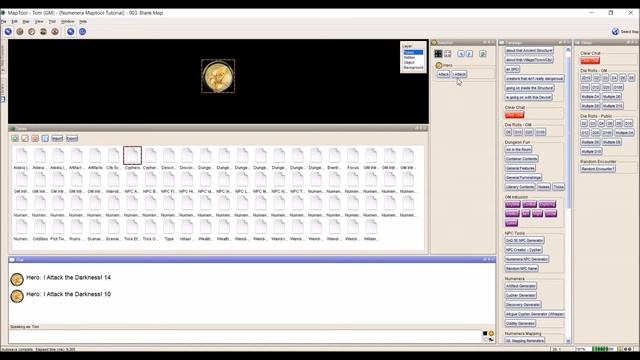
Task: Click 'about that Ancient Structure' macro button
Action: tap(529, 50)
